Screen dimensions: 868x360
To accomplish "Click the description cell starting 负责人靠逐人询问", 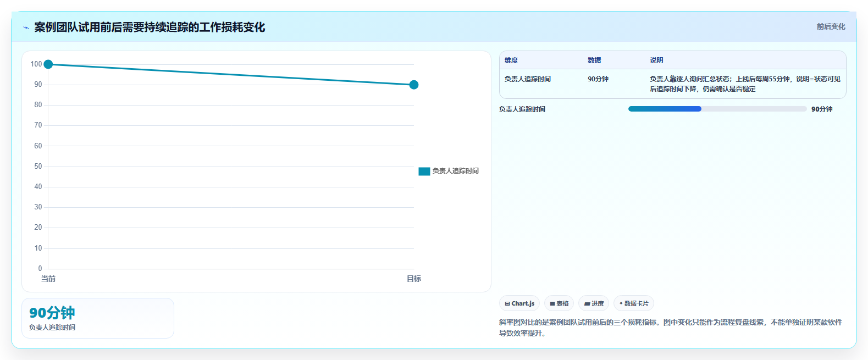I will [x=745, y=84].
